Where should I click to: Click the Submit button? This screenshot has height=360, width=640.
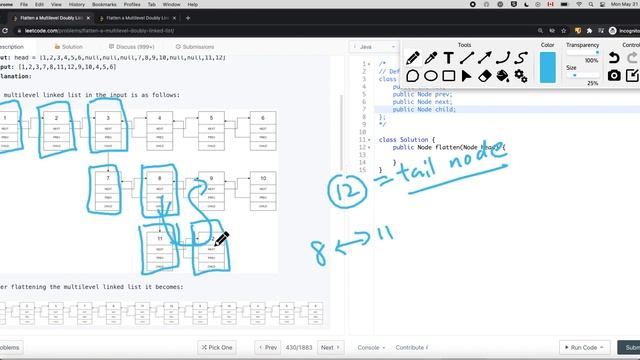[629, 347]
